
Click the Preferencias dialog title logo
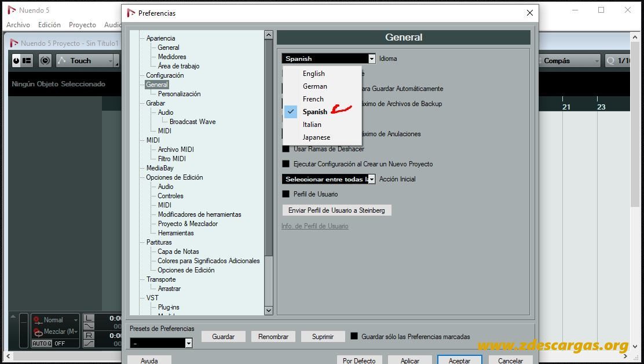pos(131,13)
